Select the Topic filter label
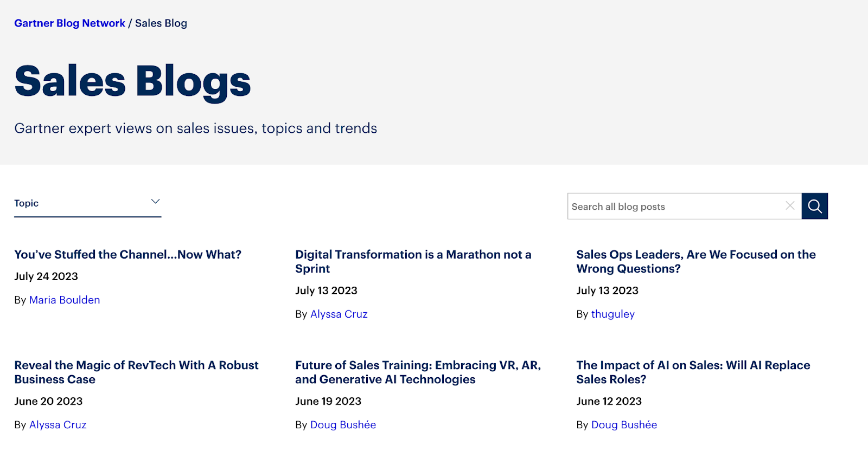The width and height of the screenshot is (868, 458). click(27, 203)
